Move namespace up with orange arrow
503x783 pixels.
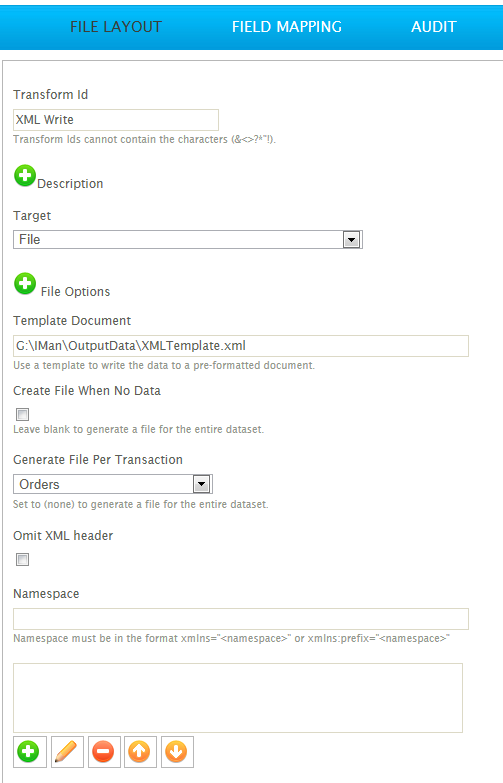click(x=140, y=752)
